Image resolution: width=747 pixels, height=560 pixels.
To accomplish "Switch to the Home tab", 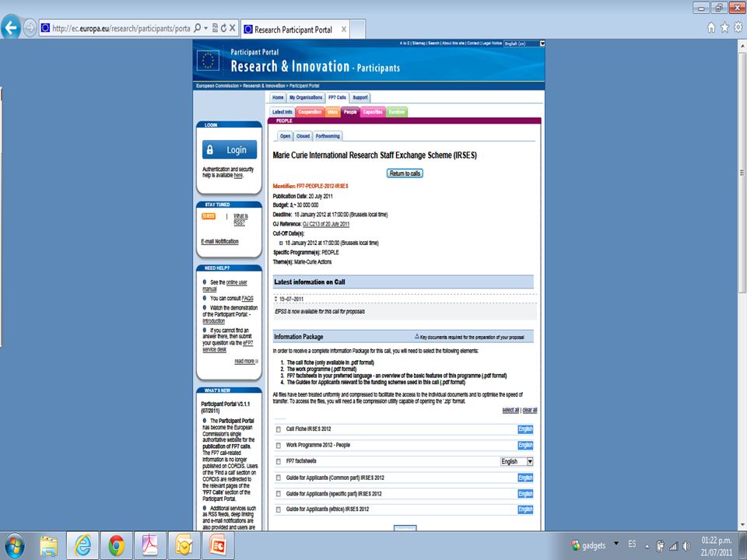I will pyautogui.click(x=278, y=98).
